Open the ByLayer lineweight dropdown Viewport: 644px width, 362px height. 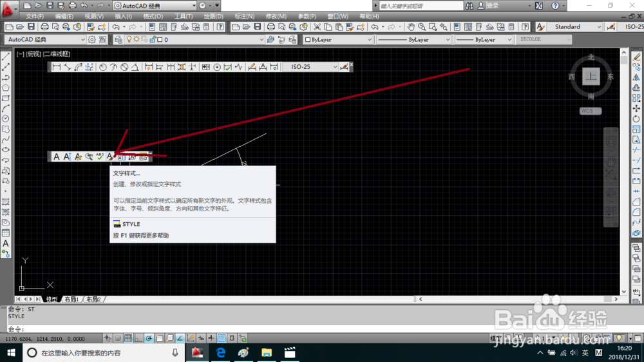coord(509,39)
